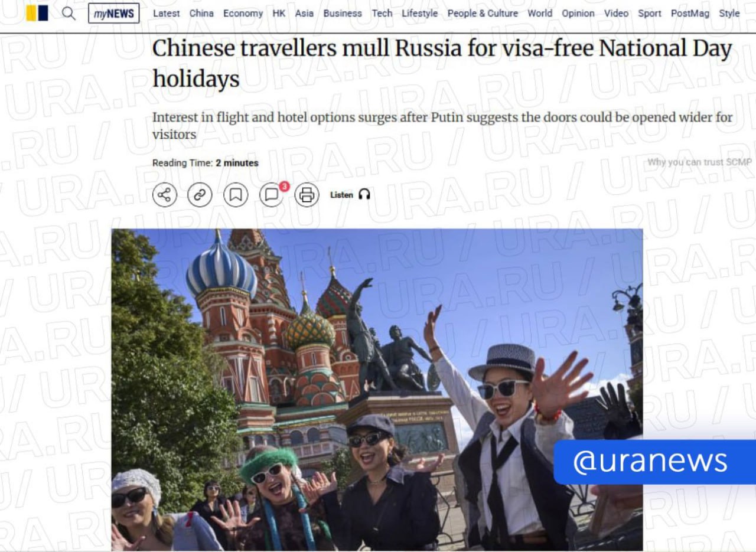This screenshot has height=552, width=756.
Task: Go to the PostMag section
Action: (x=690, y=13)
